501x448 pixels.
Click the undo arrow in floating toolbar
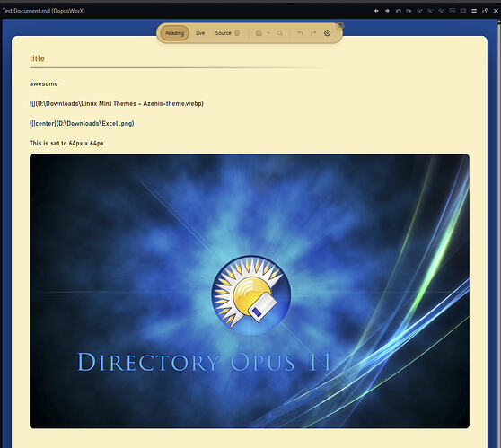(x=300, y=33)
